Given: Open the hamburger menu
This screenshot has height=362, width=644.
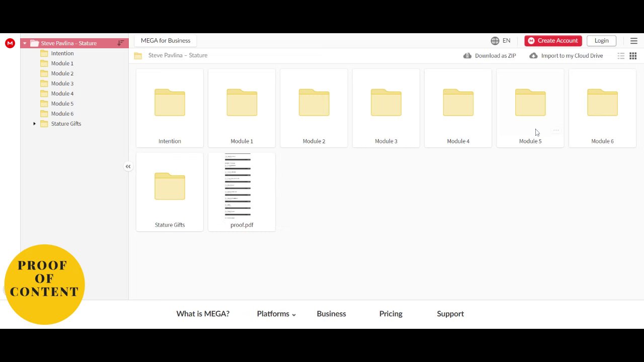Looking at the screenshot, I should (634, 41).
